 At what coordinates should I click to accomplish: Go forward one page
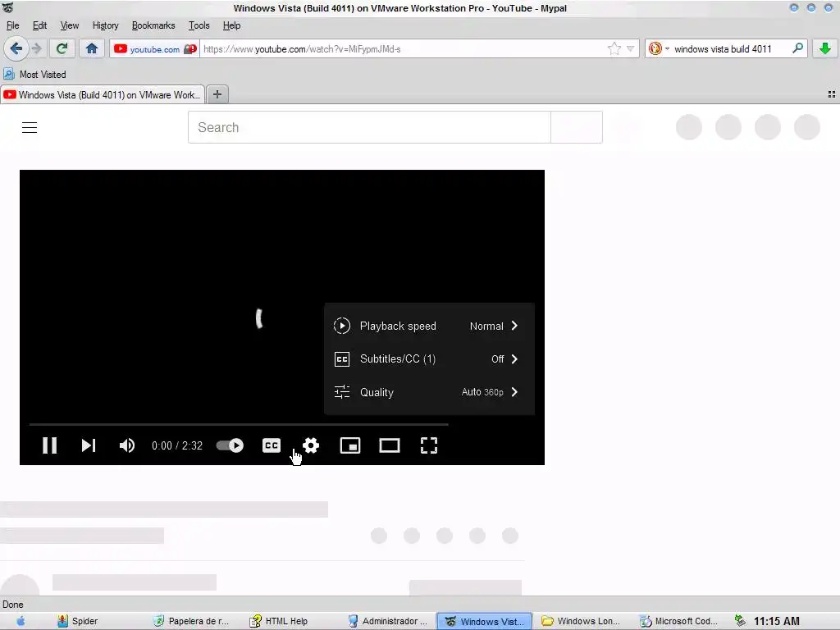[x=36, y=48]
